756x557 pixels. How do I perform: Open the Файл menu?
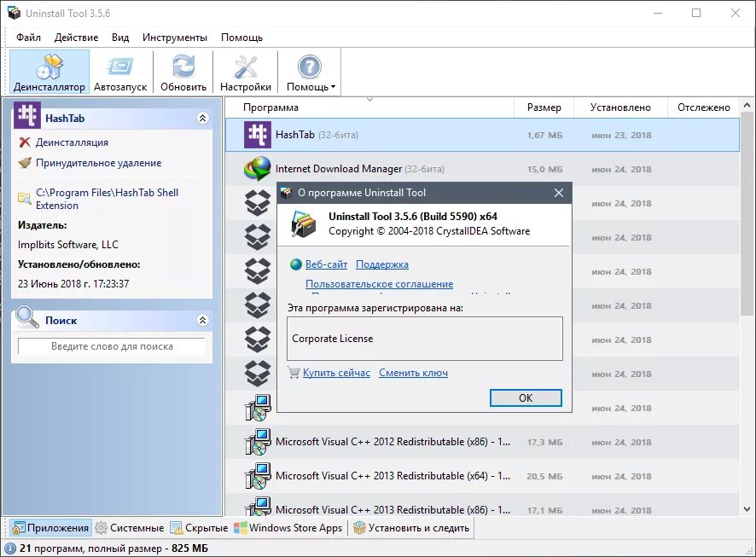point(28,38)
